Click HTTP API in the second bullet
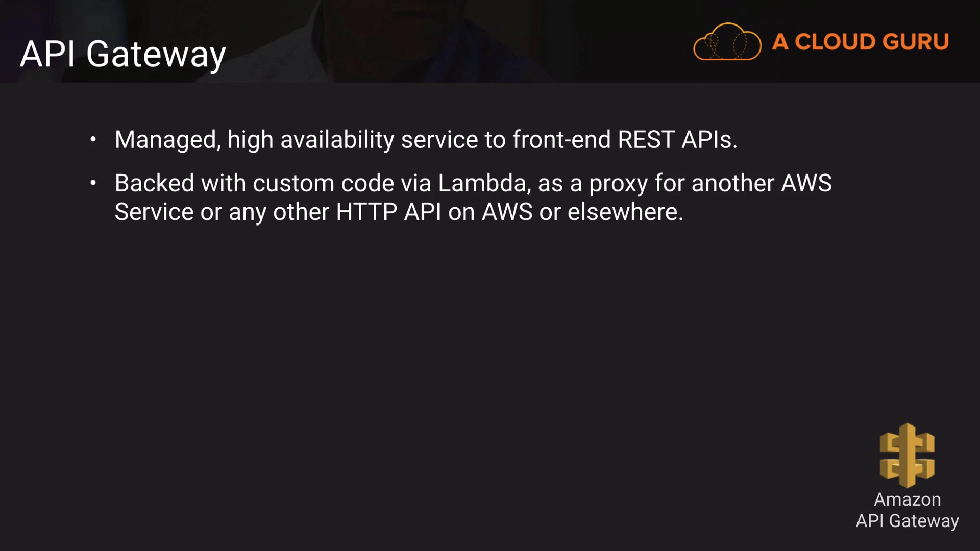The width and height of the screenshot is (980, 551). click(388, 212)
